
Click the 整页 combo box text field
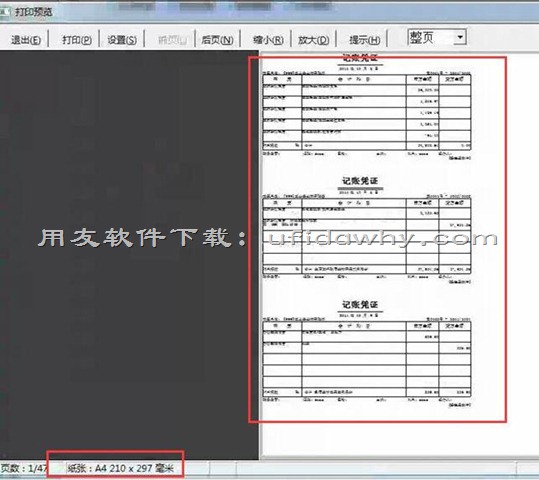tap(430, 37)
